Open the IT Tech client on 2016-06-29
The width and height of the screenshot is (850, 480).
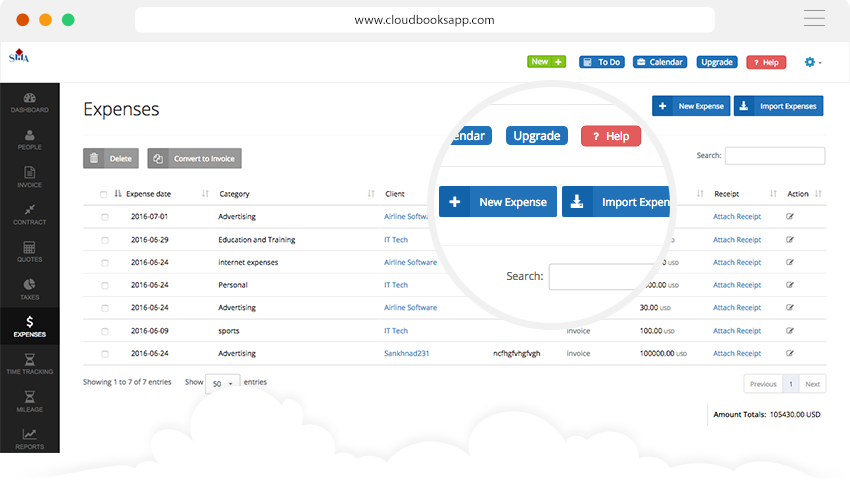click(x=396, y=240)
